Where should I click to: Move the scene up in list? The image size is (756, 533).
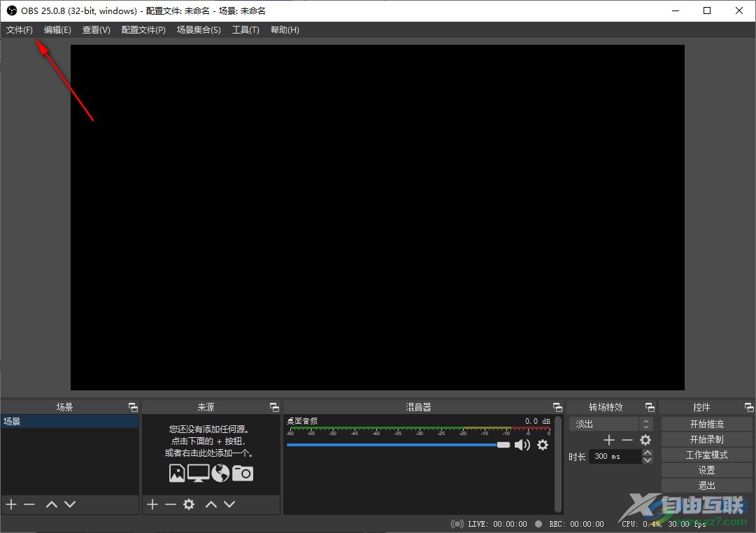pyautogui.click(x=52, y=504)
